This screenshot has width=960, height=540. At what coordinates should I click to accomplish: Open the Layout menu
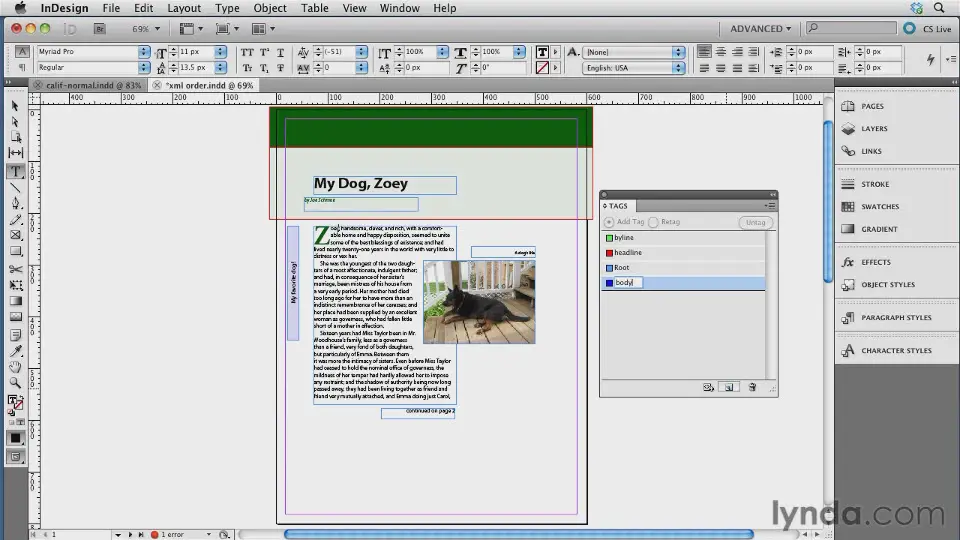pyautogui.click(x=183, y=8)
